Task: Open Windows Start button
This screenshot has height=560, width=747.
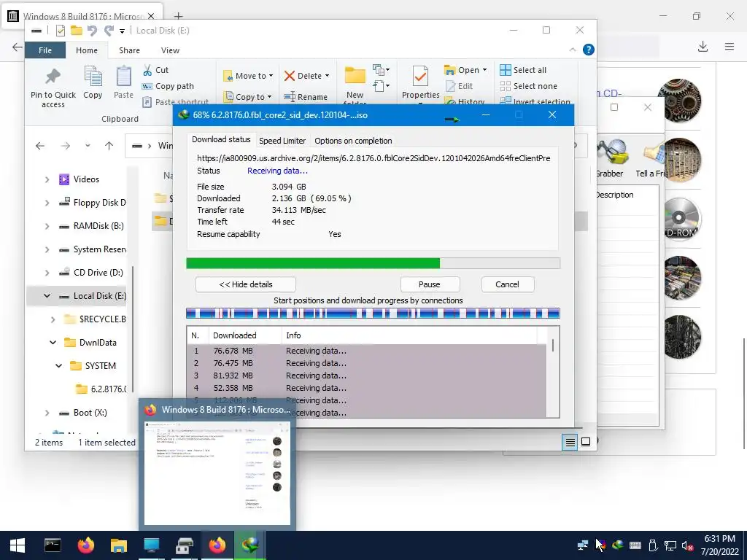Action: pos(18,545)
